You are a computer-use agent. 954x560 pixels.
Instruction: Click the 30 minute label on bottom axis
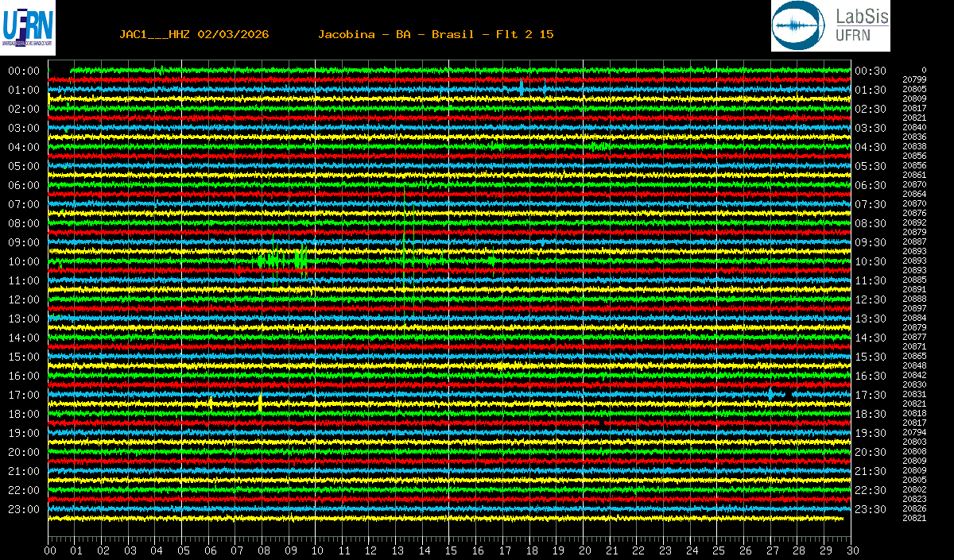(x=852, y=550)
